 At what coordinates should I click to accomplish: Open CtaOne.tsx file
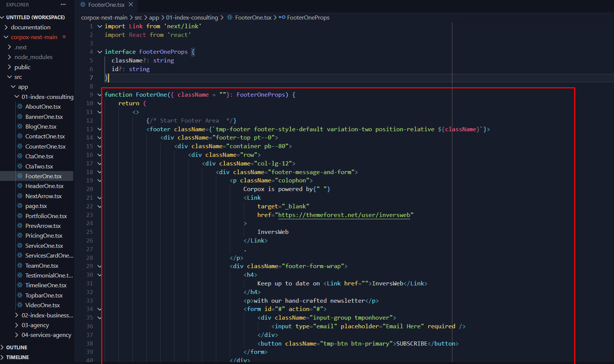pos(39,156)
